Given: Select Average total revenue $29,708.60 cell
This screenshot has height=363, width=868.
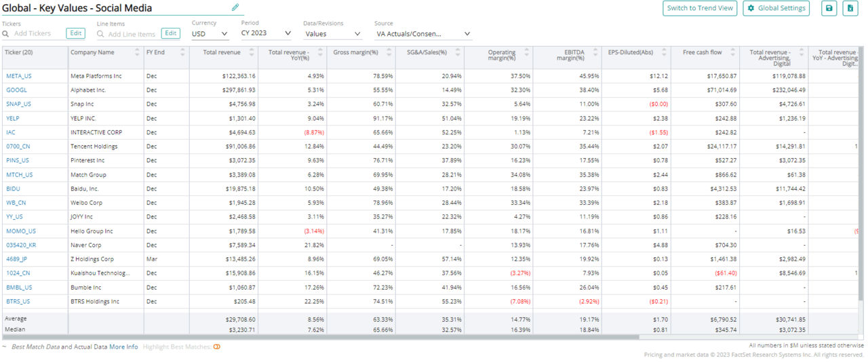Looking at the screenshot, I should click(x=224, y=318).
